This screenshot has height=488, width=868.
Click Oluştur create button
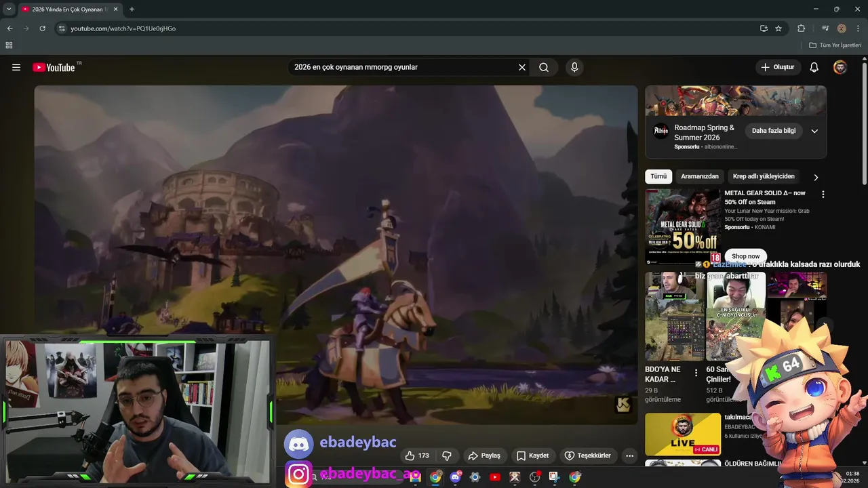(x=778, y=67)
